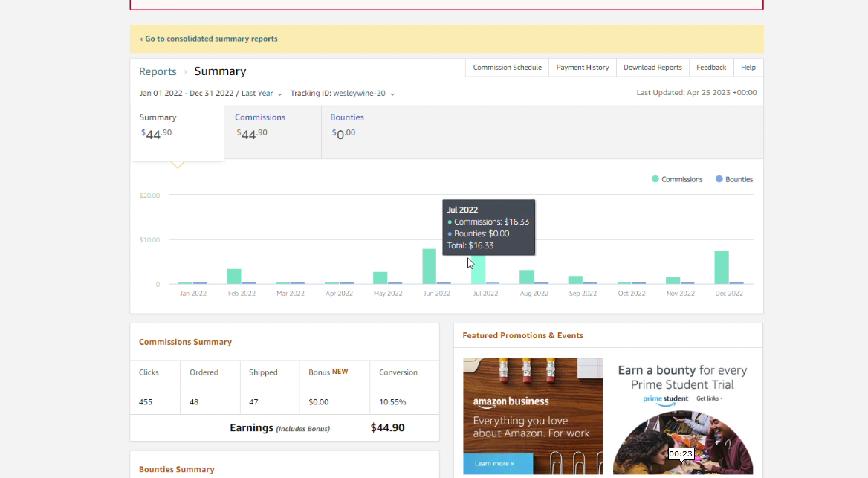Image resolution: width=868 pixels, height=478 pixels.
Task: Open the consolidated summary reports link
Action: pyautogui.click(x=209, y=39)
